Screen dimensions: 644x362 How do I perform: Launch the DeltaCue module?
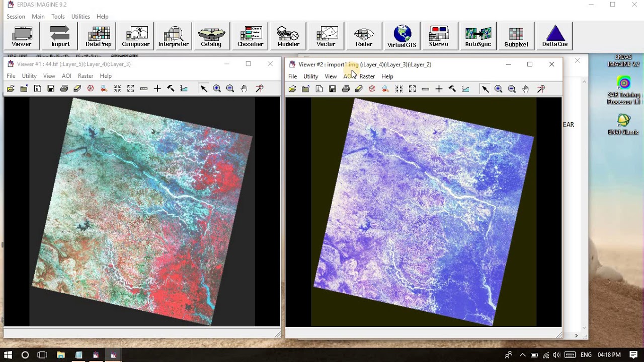pos(555,36)
